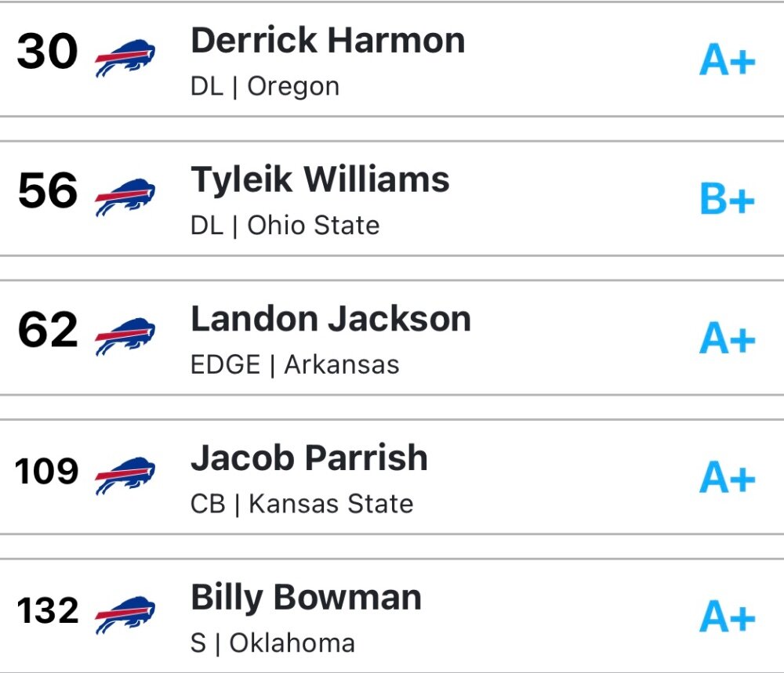Tap the A+ grade for Landon Jackson

tap(728, 338)
